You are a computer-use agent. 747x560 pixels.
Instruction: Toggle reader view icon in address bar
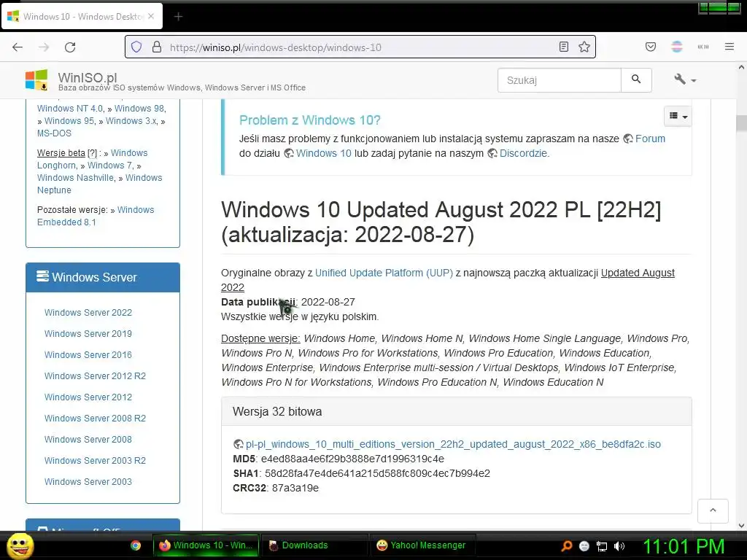pos(564,47)
